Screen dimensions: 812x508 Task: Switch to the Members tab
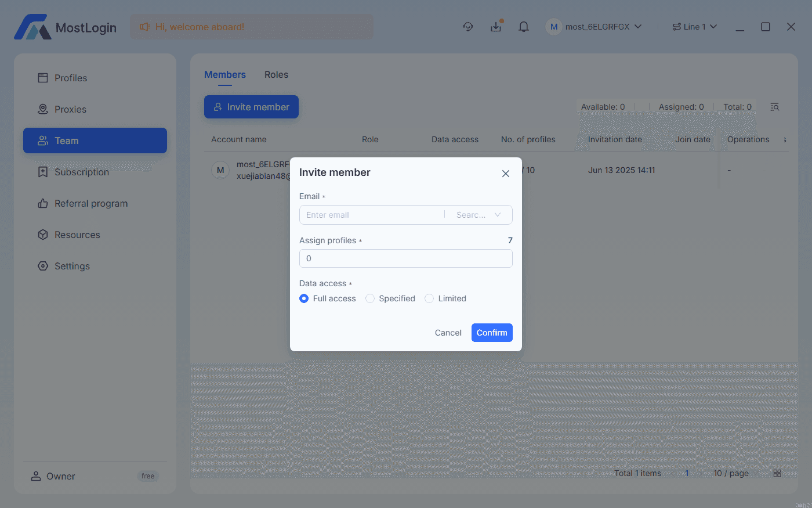[225, 74]
